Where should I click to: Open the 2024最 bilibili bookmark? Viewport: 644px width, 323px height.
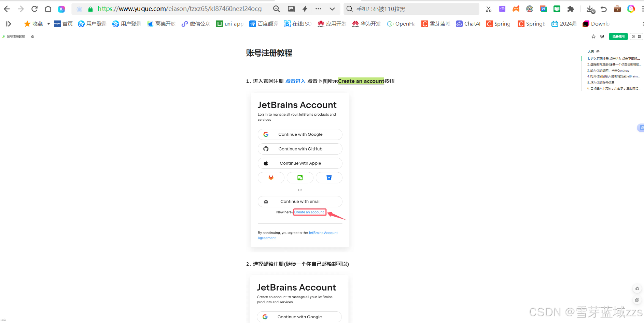click(x=564, y=24)
